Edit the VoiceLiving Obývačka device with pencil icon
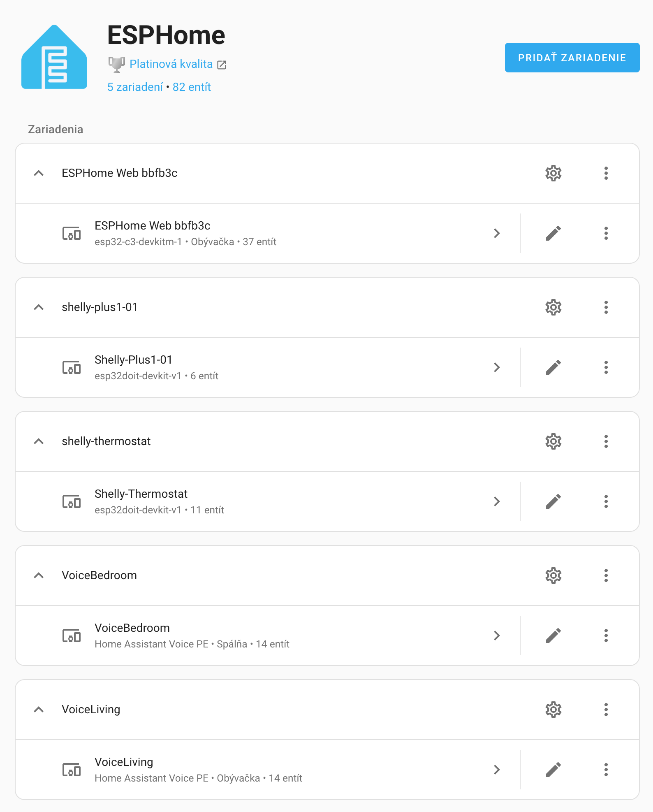This screenshot has width=653, height=812. 553,770
